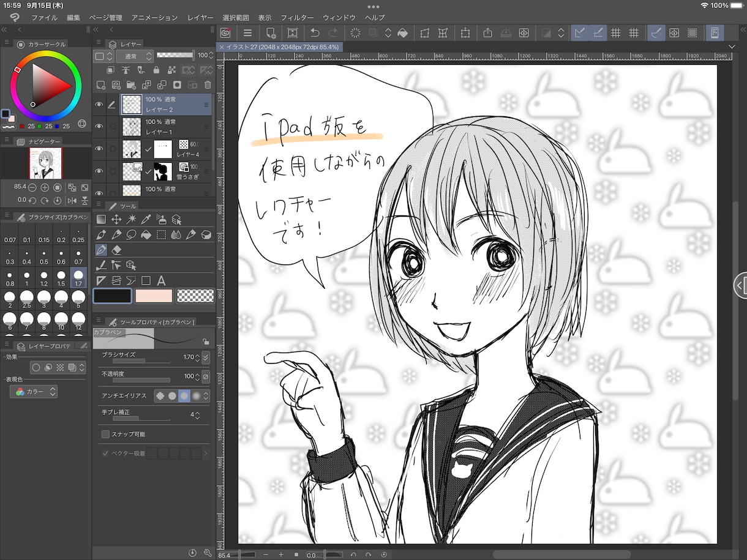Select brush size 2.5 preset
The height and width of the screenshot is (560, 747).
27,299
